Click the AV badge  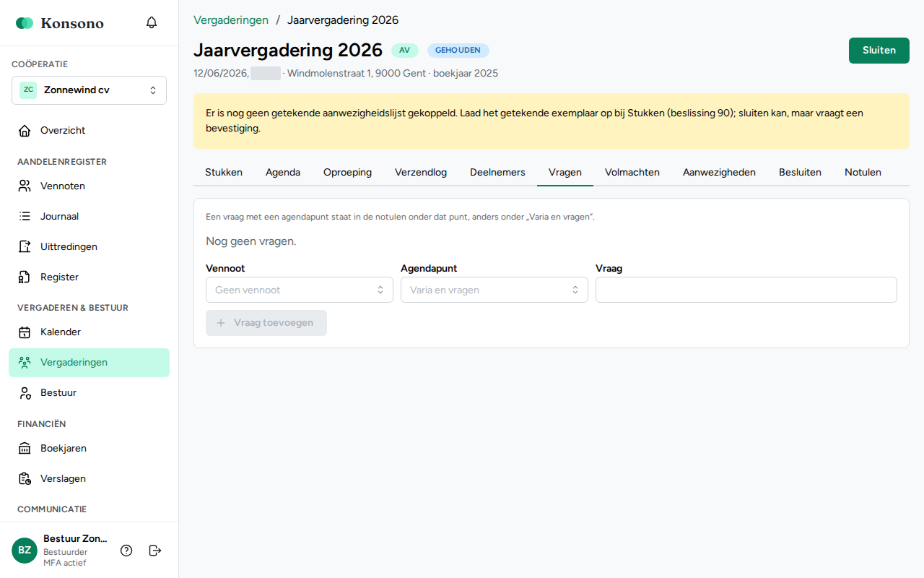405,51
